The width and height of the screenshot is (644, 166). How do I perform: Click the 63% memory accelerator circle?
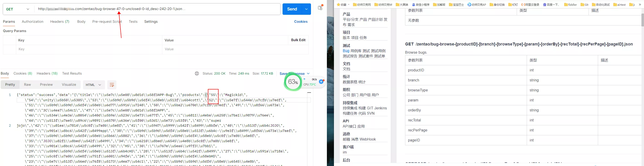(x=293, y=82)
